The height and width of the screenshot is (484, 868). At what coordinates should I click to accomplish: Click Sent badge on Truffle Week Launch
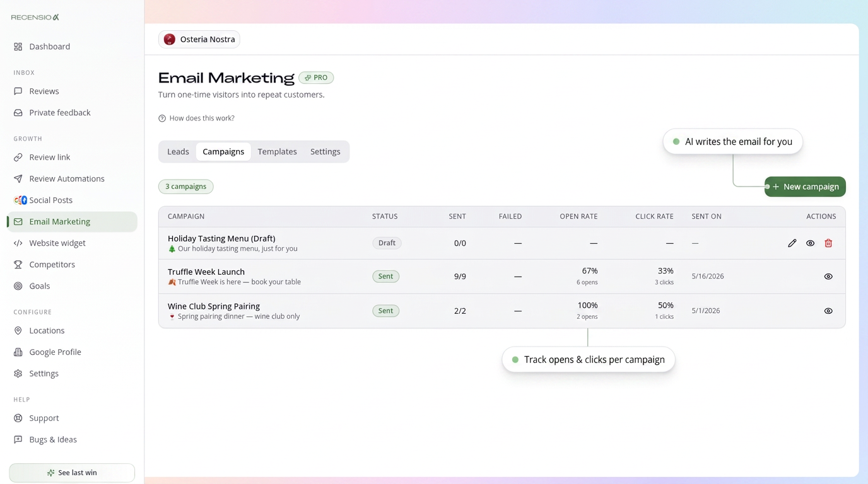385,277
